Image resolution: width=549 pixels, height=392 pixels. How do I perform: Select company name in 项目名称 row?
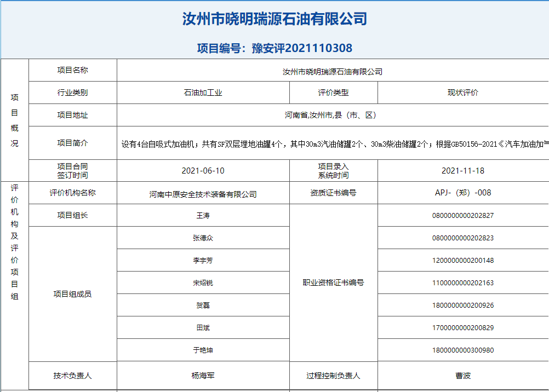tap(333, 72)
